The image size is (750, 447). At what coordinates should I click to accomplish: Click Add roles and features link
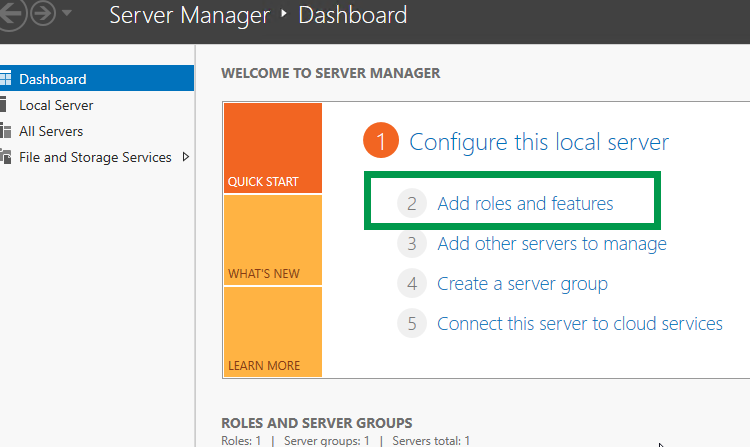click(525, 204)
